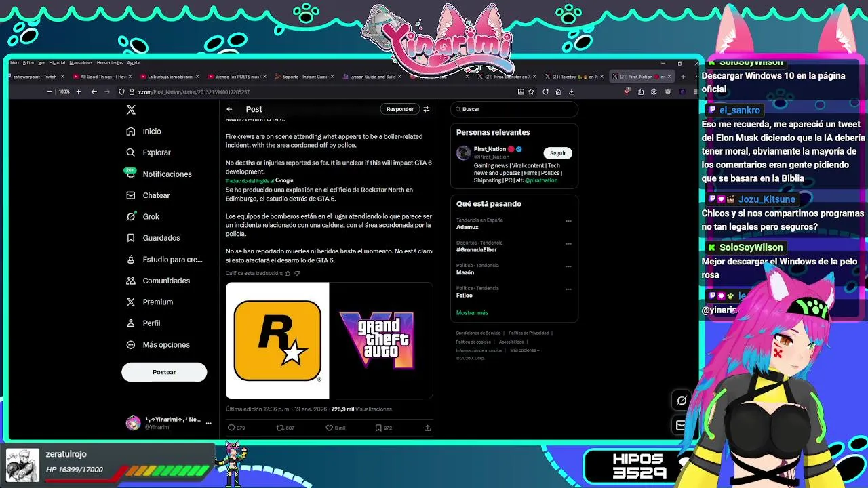Viewport: 868px width, 488px height.
Task: Go to Explorar in the sidebar
Action: pos(149,152)
